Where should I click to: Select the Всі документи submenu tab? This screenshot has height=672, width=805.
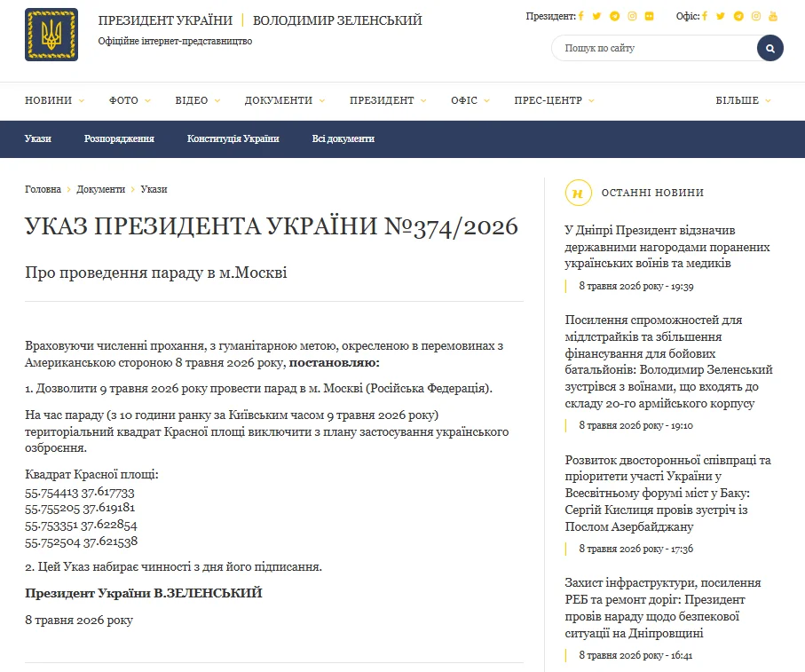343,138
